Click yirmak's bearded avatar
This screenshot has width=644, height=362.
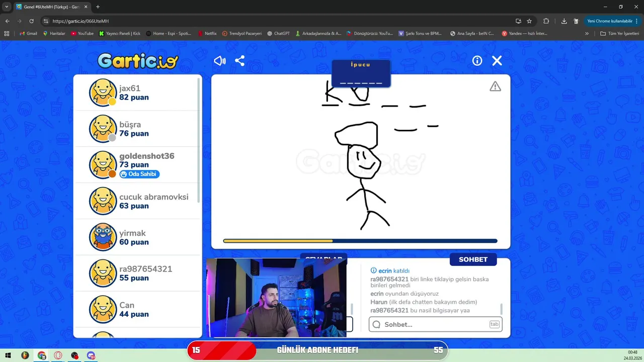(x=103, y=237)
